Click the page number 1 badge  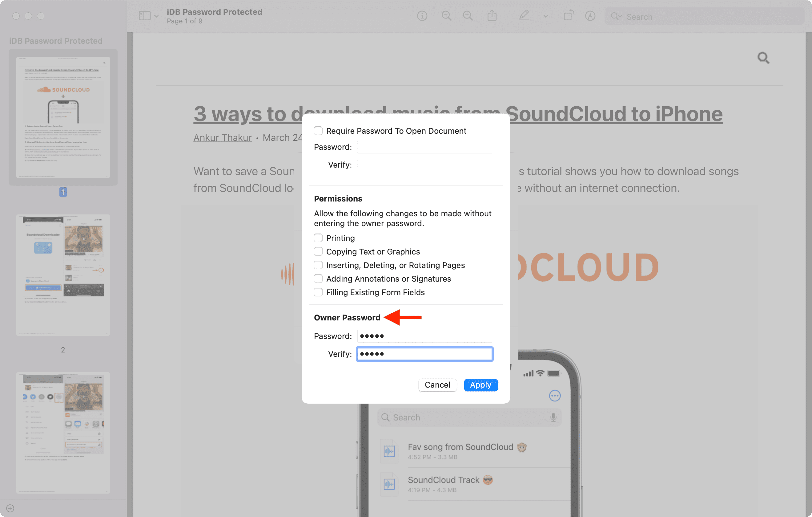tap(63, 192)
